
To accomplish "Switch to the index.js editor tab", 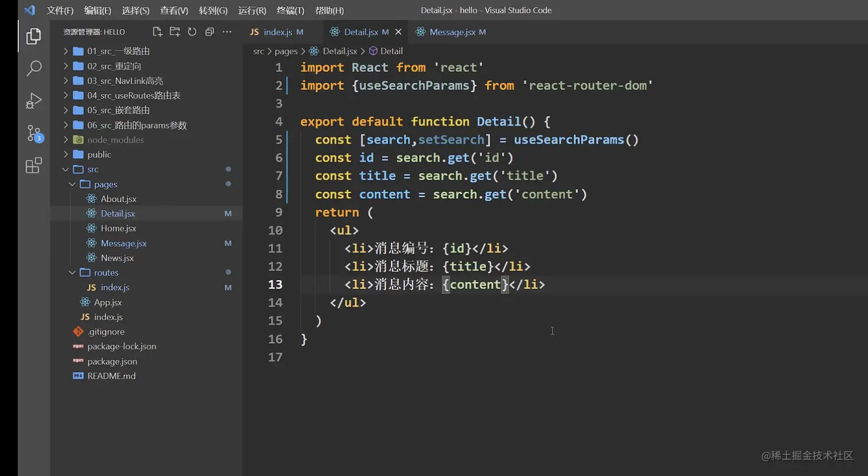I will point(277,32).
